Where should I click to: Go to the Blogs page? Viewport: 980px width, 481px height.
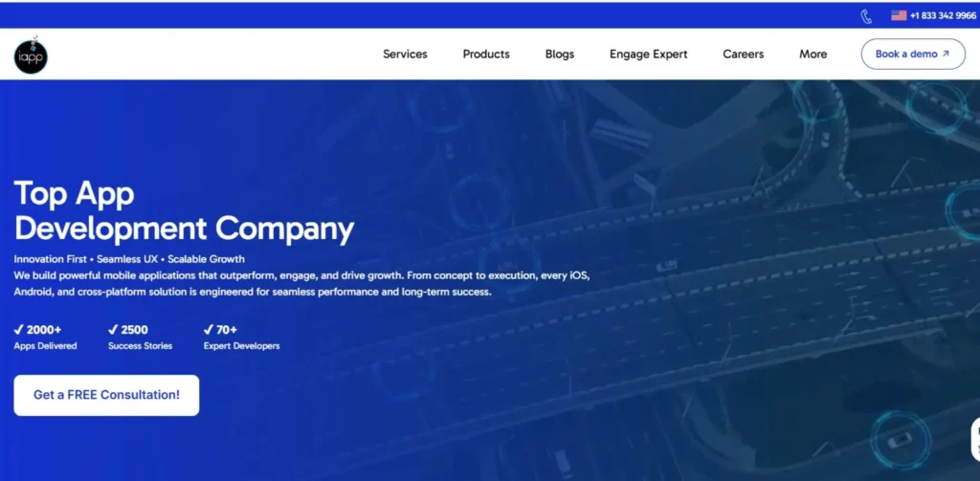pyautogui.click(x=560, y=55)
